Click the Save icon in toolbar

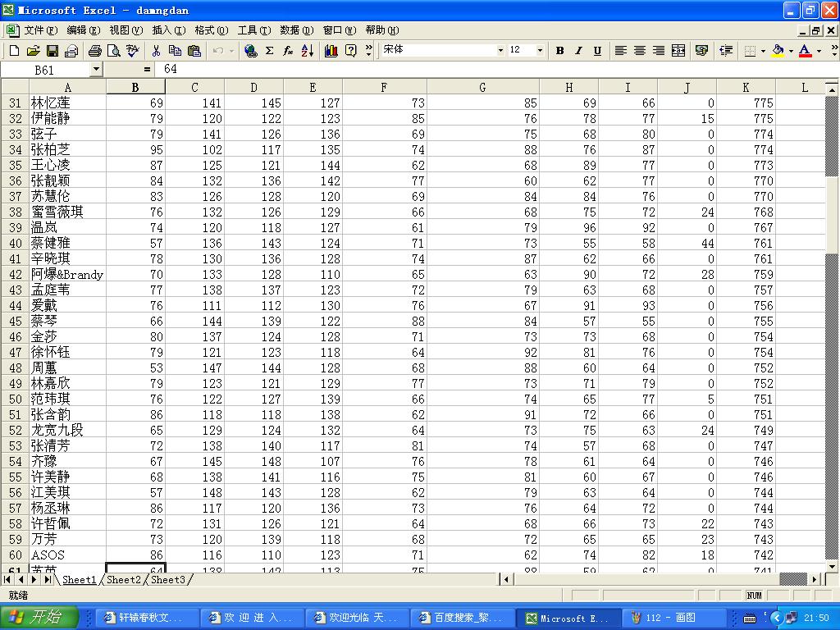point(52,51)
